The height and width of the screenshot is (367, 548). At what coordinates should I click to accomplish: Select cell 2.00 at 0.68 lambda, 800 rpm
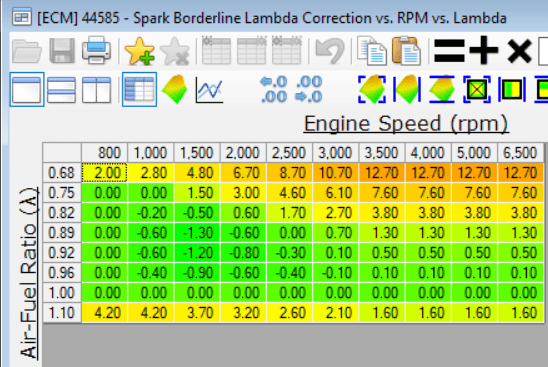[x=104, y=173]
